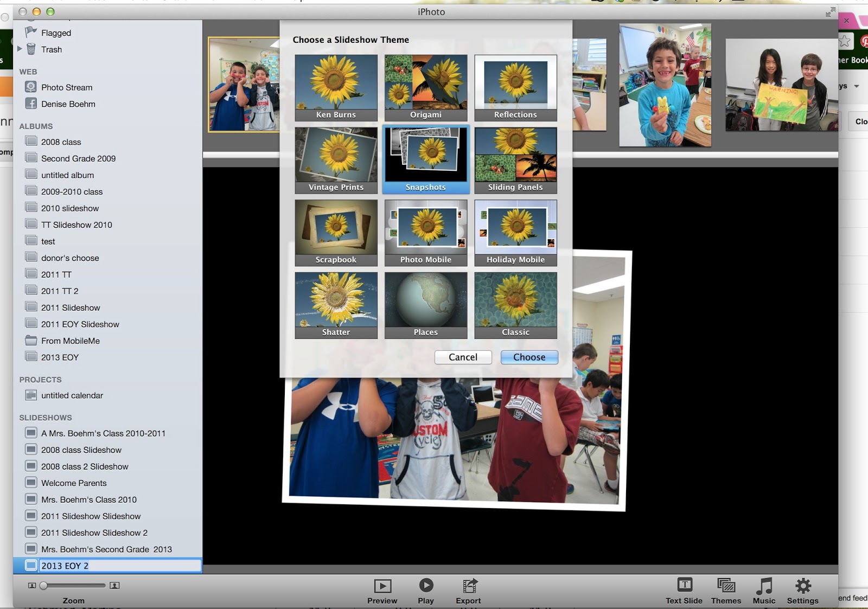868x609 pixels.
Task: Toggle iPhoto full screen arrows icon
Action: (830, 12)
